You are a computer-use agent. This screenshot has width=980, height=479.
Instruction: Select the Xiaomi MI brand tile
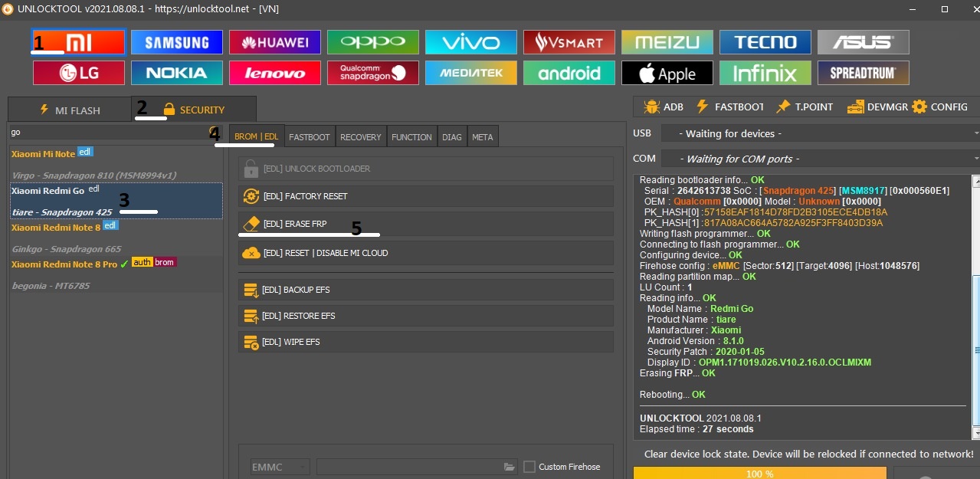pos(79,42)
